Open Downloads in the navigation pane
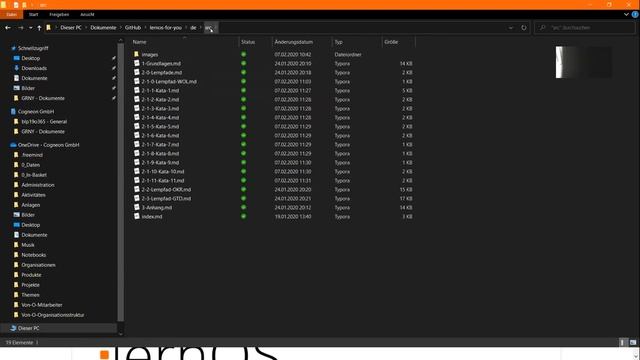This screenshot has height=360, width=640. (34, 68)
